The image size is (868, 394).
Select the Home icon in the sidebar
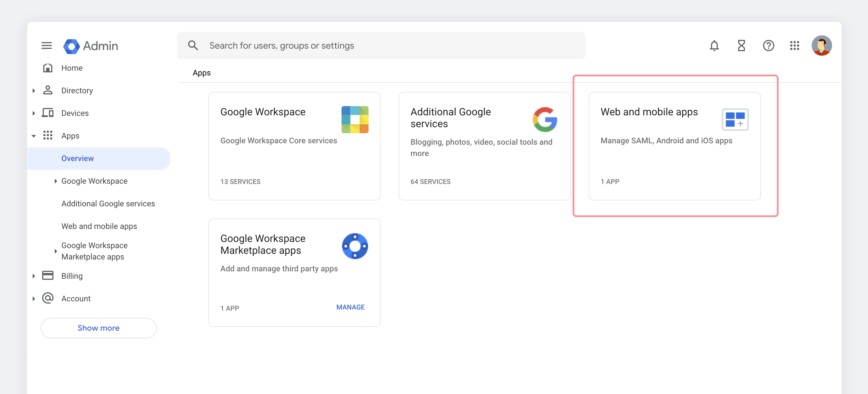tap(48, 68)
